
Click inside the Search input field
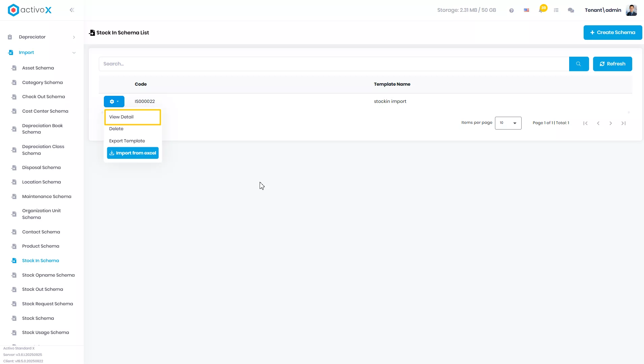tap(334, 64)
